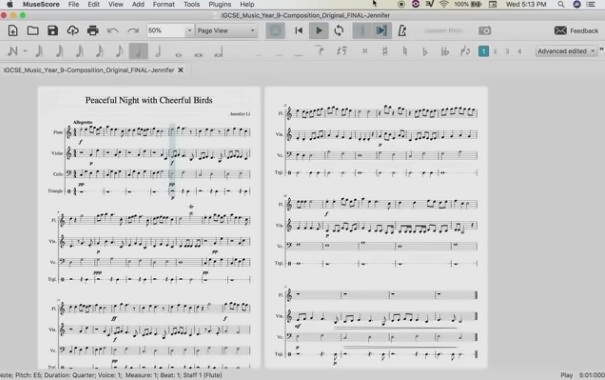The image size is (605, 380).
Task: Select voice 1 toggle button
Action: [x=483, y=51]
